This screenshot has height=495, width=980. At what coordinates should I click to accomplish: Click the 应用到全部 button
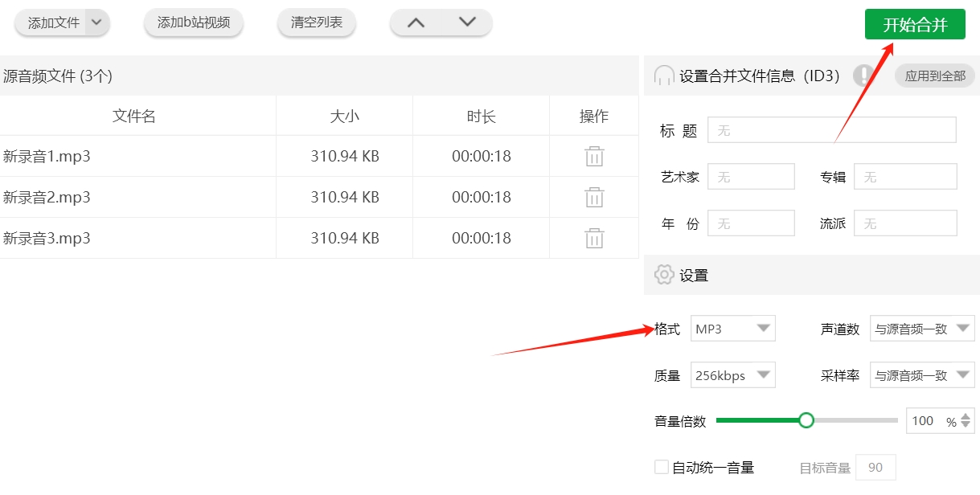coord(935,76)
